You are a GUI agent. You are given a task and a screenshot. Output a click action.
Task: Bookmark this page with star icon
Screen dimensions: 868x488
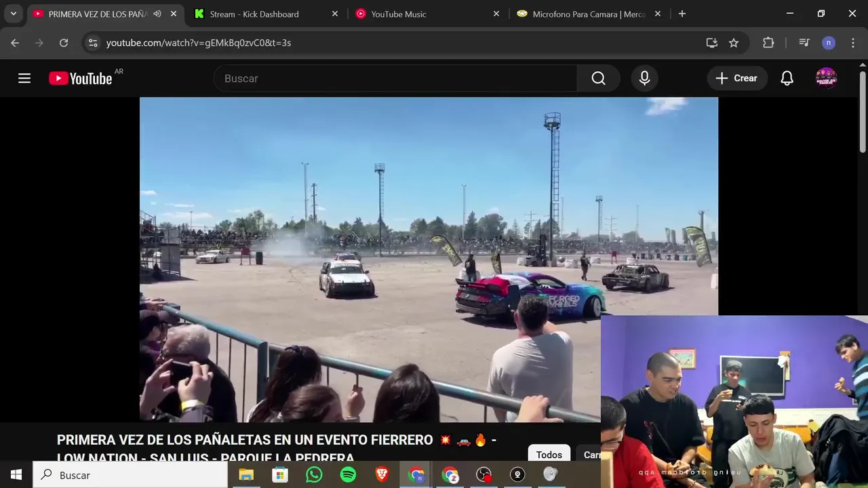[x=734, y=43]
